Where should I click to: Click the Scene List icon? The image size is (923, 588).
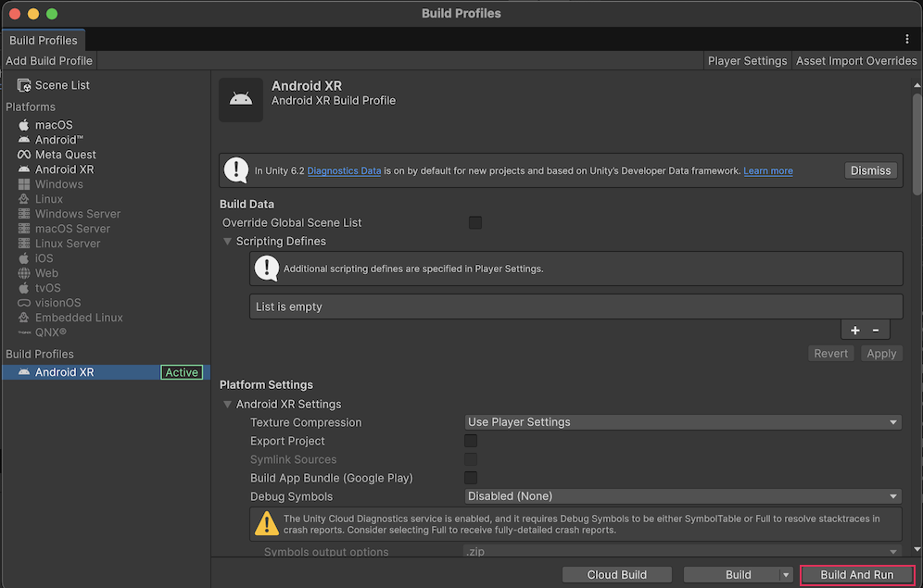pyautogui.click(x=24, y=85)
